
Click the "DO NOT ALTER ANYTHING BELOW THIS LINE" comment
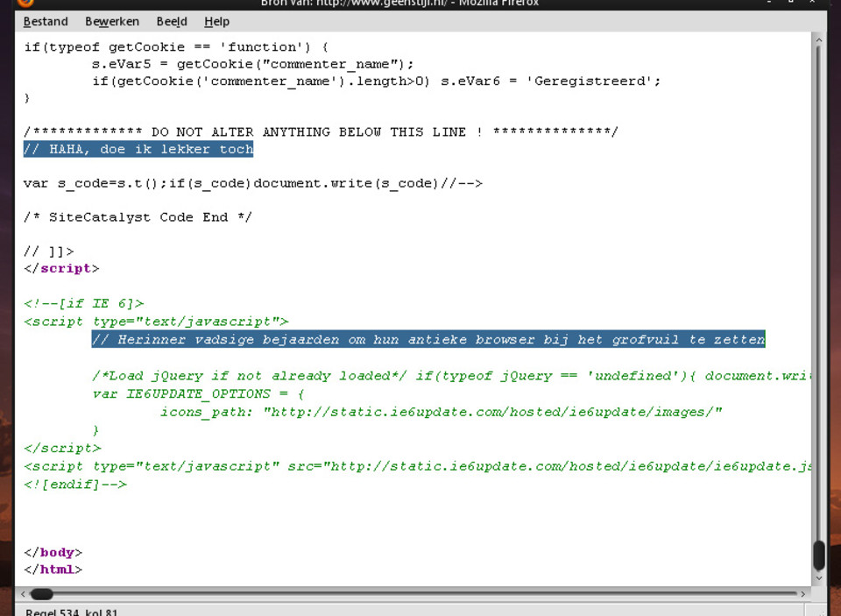click(321, 132)
